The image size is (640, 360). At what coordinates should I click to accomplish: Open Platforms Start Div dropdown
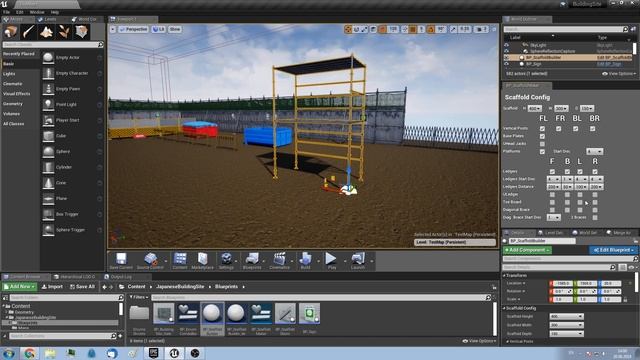coord(594,151)
